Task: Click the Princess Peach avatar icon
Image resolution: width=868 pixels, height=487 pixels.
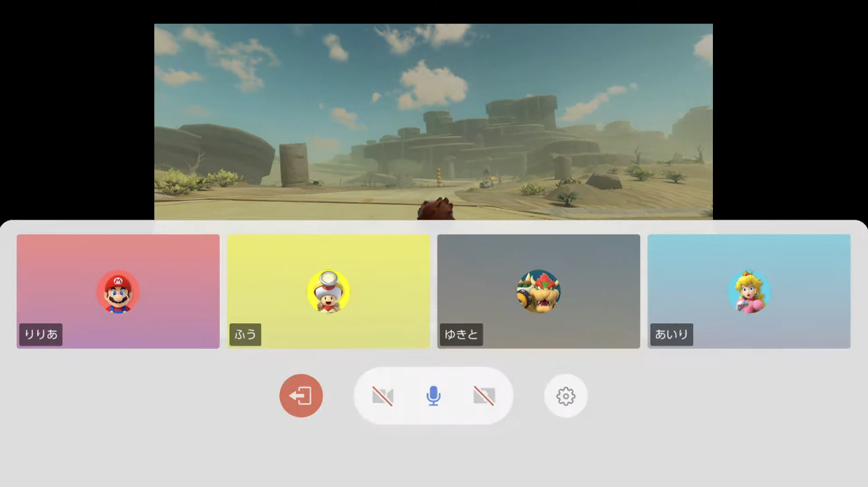Action: point(749,292)
